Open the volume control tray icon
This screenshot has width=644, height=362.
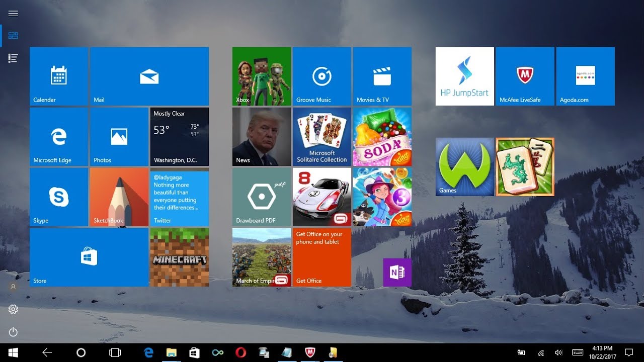tap(558, 352)
